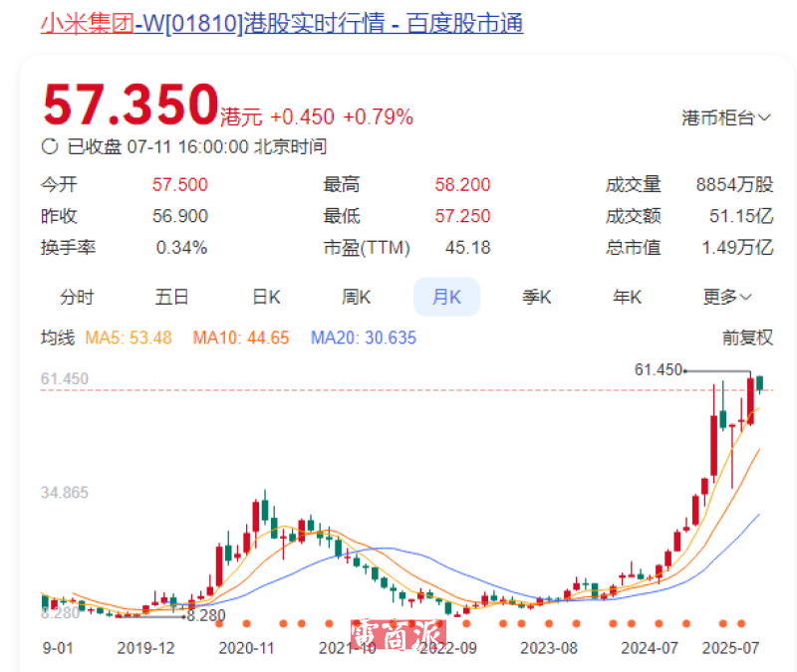Screen dimensions: 797x672
Task: Click the MA20: 30.635 indicator label
Action: 364,337
